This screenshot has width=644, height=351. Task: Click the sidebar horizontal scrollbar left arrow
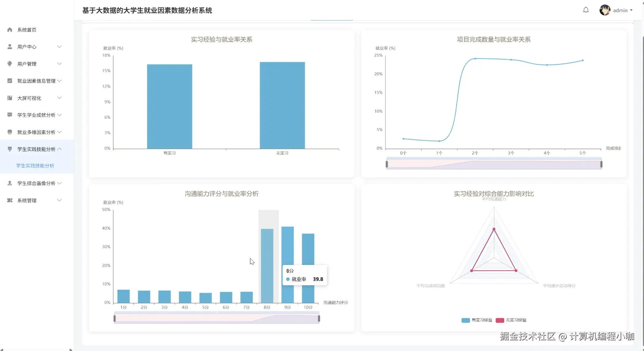point(2,350)
